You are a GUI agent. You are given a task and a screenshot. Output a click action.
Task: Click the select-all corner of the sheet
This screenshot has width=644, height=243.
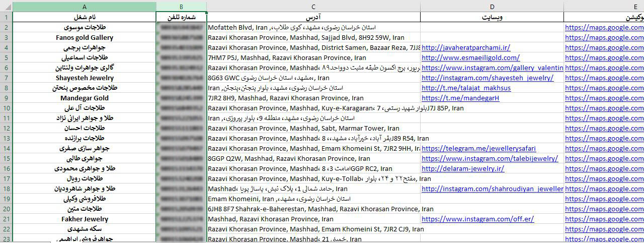pos(6,7)
